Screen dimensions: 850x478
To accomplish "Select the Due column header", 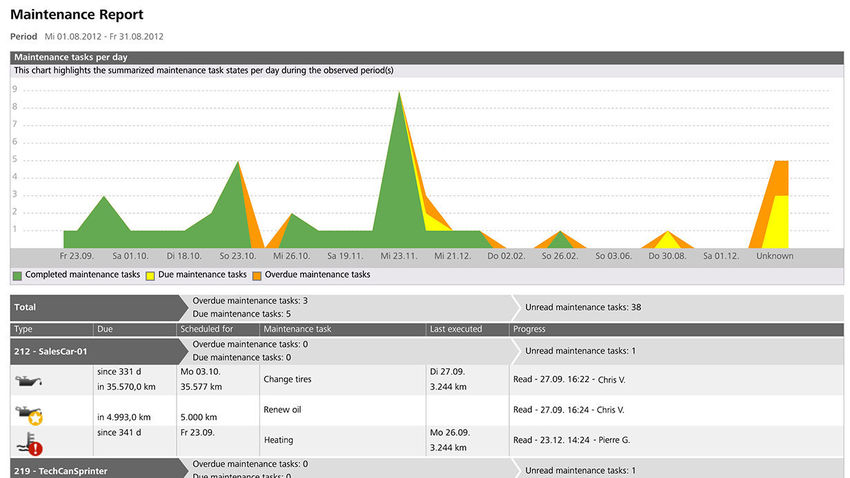I will [x=134, y=329].
